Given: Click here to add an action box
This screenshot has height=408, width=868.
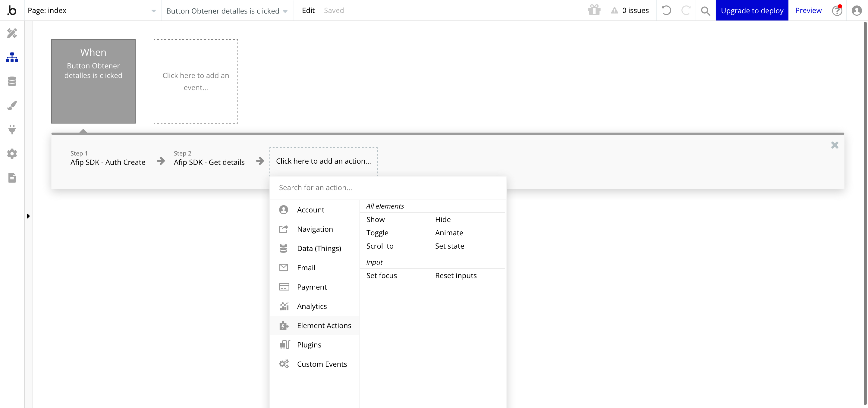Looking at the screenshot, I should [x=323, y=161].
